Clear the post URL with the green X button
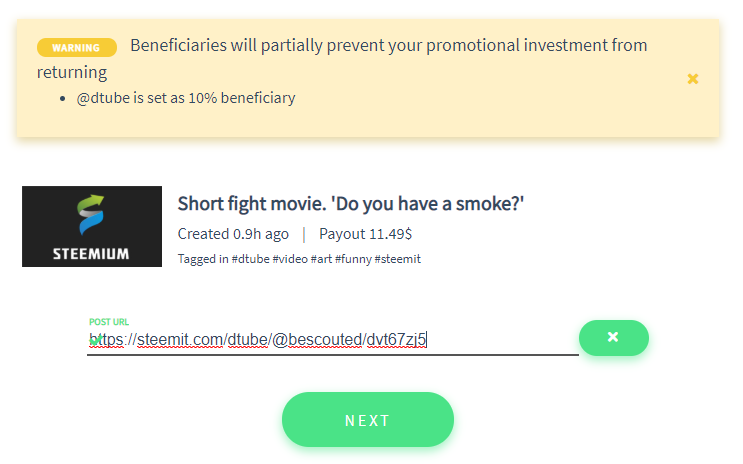Image resolution: width=743 pixels, height=464 pixels. pos(614,337)
